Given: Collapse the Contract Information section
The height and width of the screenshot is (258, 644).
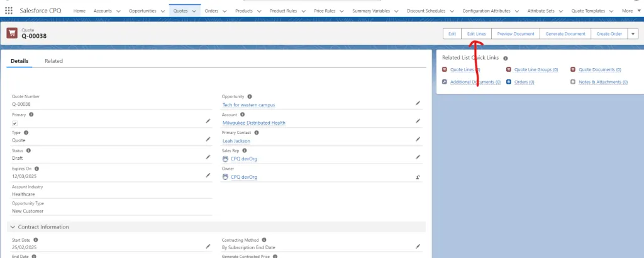Looking at the screenshot, I should 13,227.
